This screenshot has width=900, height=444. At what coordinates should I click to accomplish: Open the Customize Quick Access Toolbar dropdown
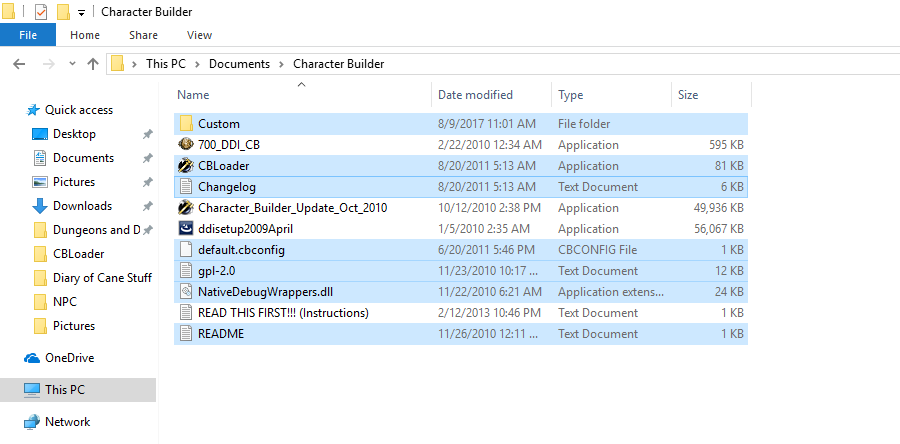81,13
